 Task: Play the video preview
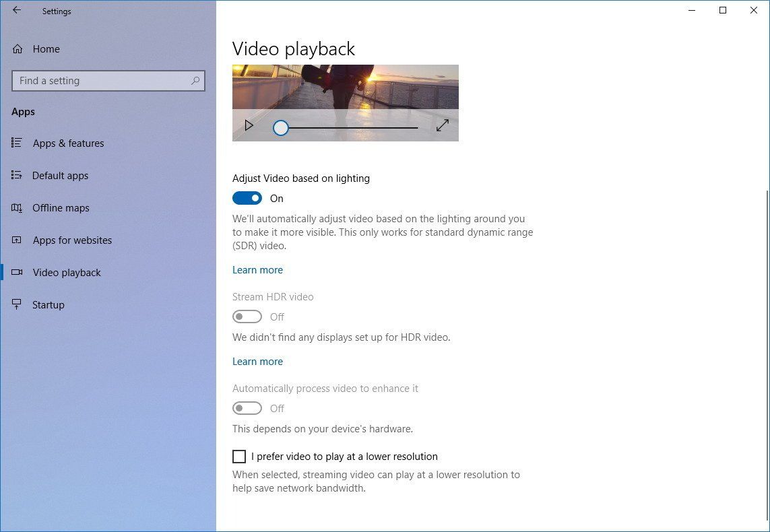pyautogui.click(x=249, y=125)
